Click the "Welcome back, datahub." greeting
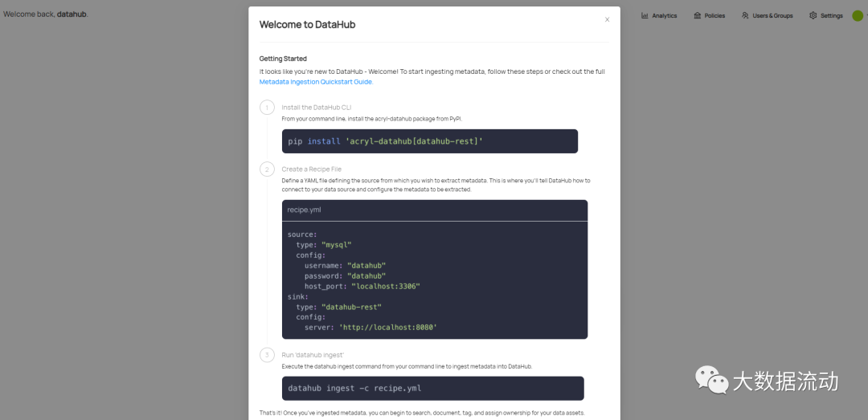The height and width of the screenshot is (420, 868). 45,14
